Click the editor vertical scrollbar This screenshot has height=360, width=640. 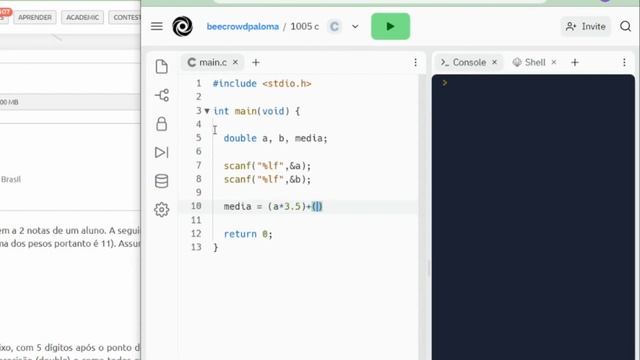pos(422,216)
